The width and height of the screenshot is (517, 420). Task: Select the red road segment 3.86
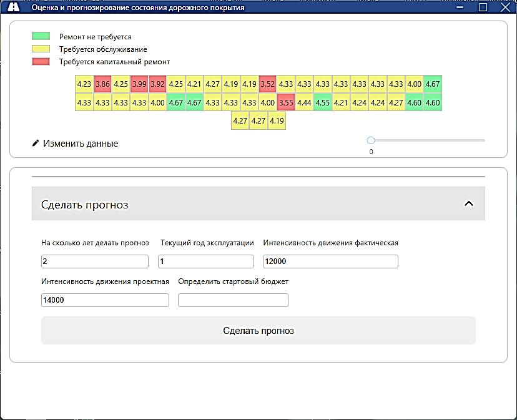pos(102,84)
